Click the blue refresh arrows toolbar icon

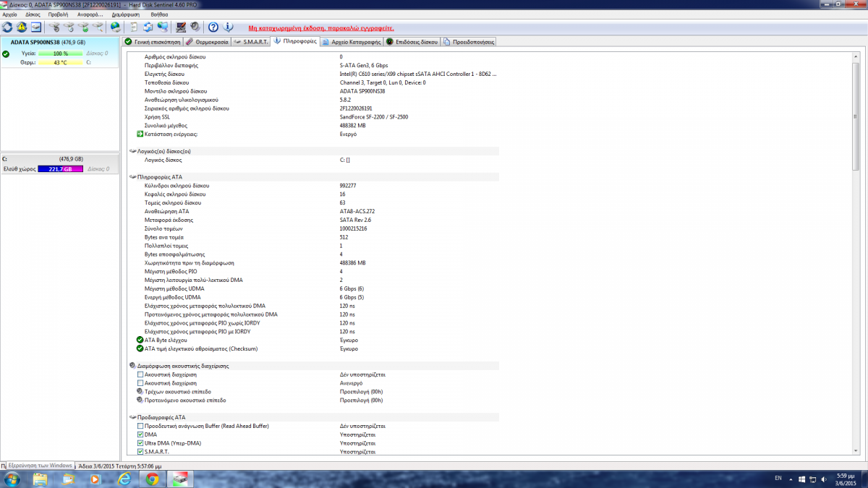click(x=7, y=27)
